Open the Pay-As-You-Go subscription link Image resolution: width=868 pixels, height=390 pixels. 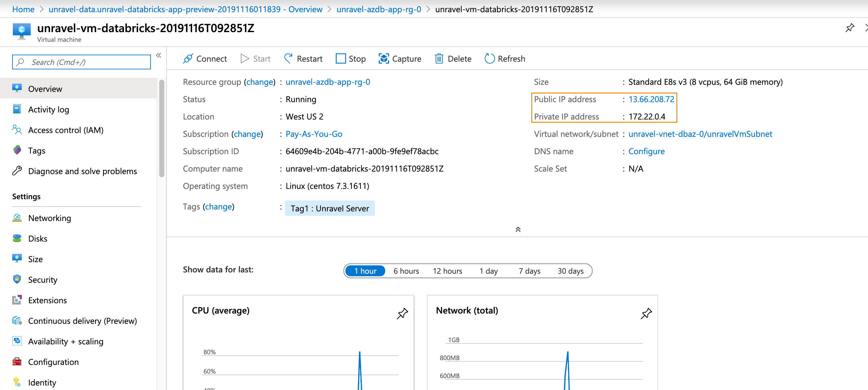(x=314, y=134)
